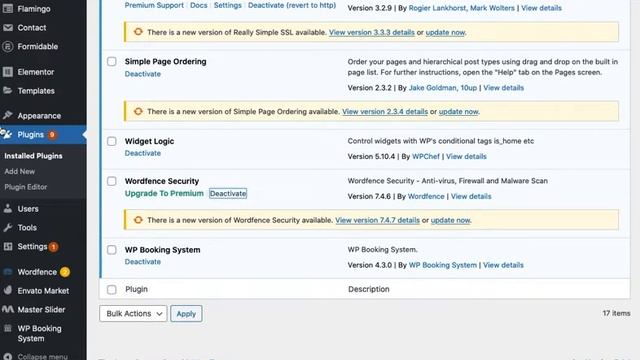This screenshot has height=360, width=640.
Task: Click the Contact envelope icon
Action: (x=8, y=27)
